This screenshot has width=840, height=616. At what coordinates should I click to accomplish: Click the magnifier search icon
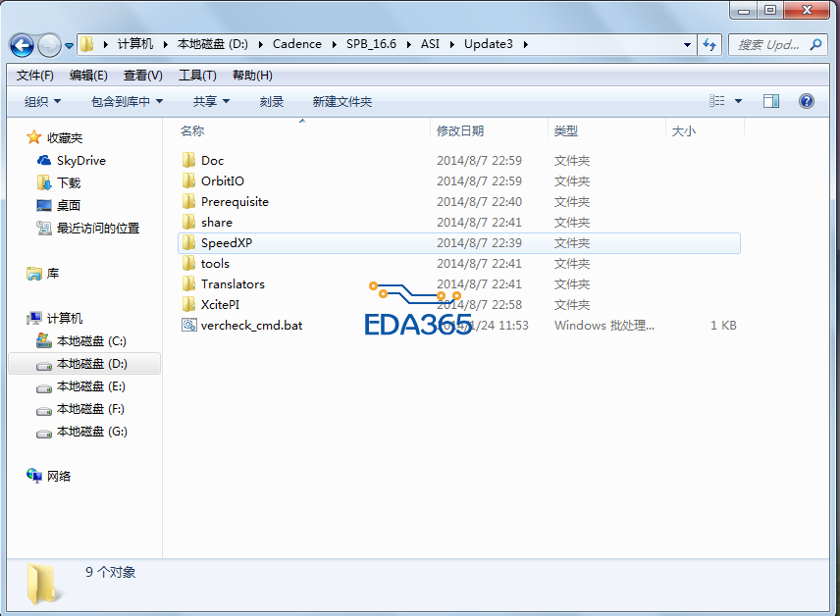tap(815, 44)
